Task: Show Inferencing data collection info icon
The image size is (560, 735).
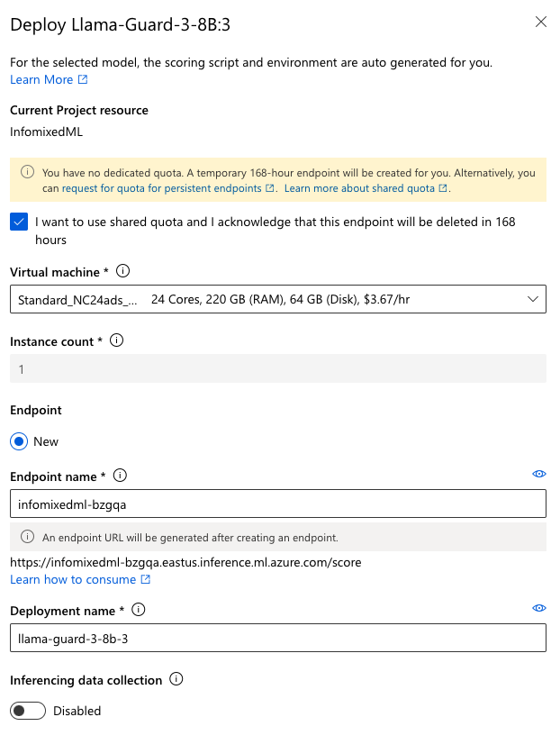Action: point(176,679)
